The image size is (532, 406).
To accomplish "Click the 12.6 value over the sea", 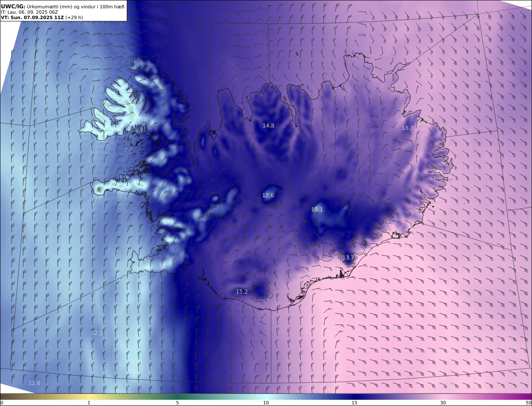I will tap(34, 383).
